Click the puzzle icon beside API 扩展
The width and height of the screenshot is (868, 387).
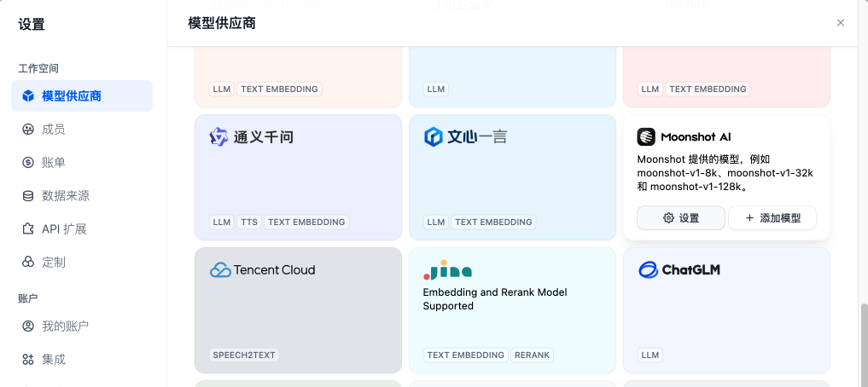coord(28,229)
